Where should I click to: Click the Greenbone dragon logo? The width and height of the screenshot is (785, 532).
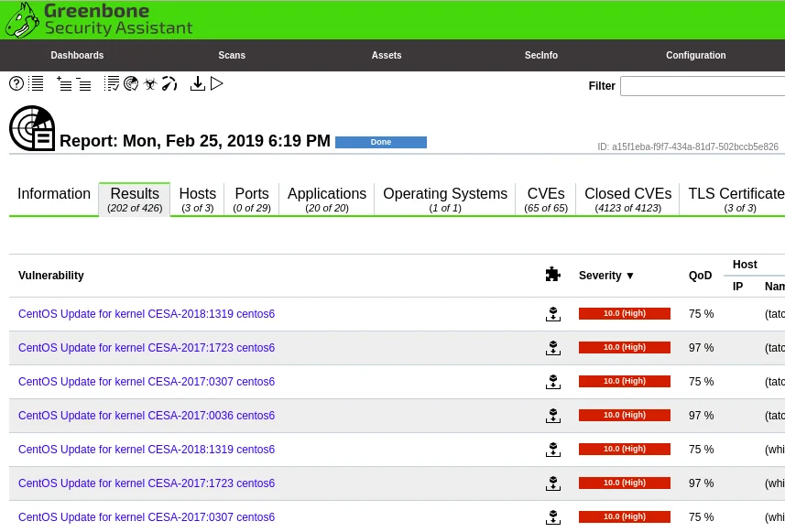point(22,20)
